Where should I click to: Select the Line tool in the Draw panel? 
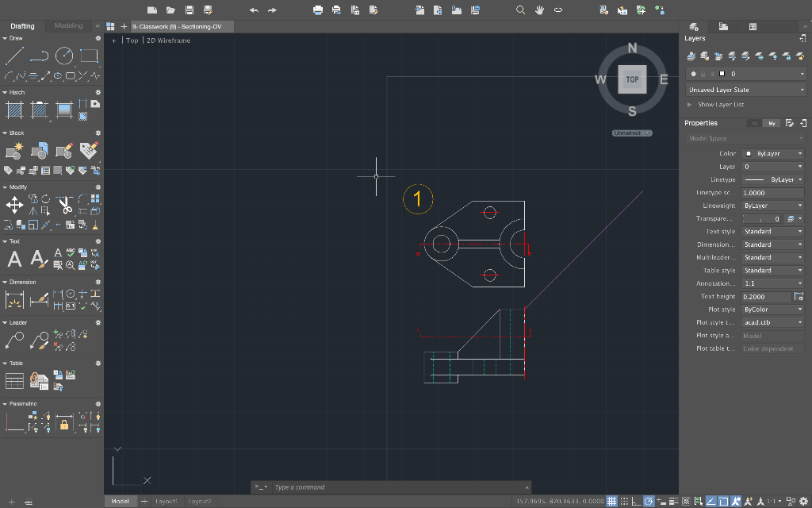[x=14, y=56]
